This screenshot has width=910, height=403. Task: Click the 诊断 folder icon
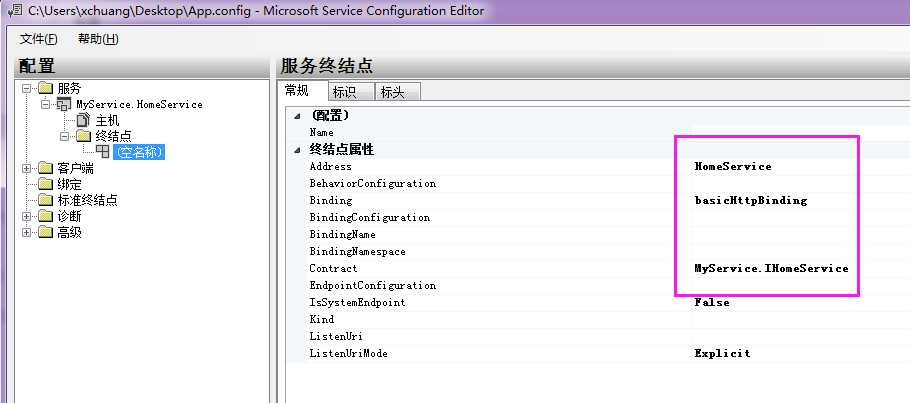[45, 216]
